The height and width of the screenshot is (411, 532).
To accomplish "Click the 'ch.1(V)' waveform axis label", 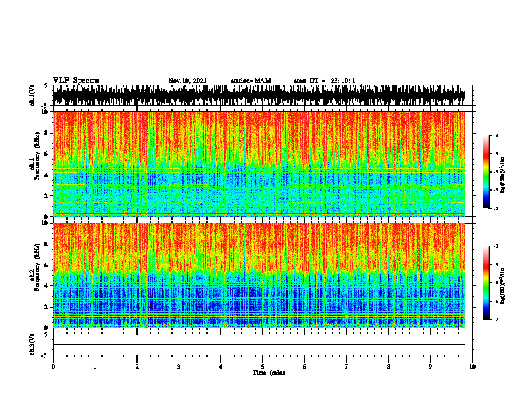I will tap(32, 95).
